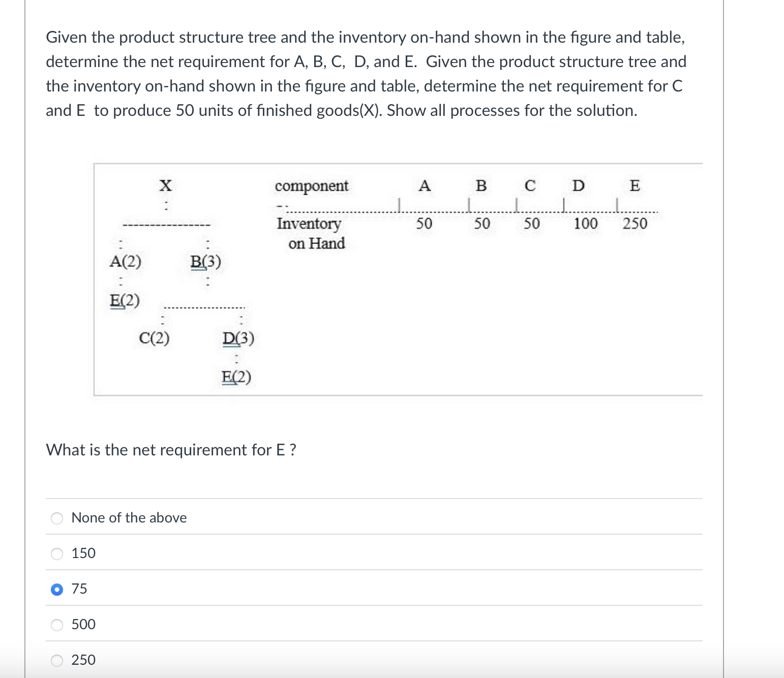This screenshot has height=678, width=784.
Task: Click the "None of the above" text label
Action: (x=129, y=517)
